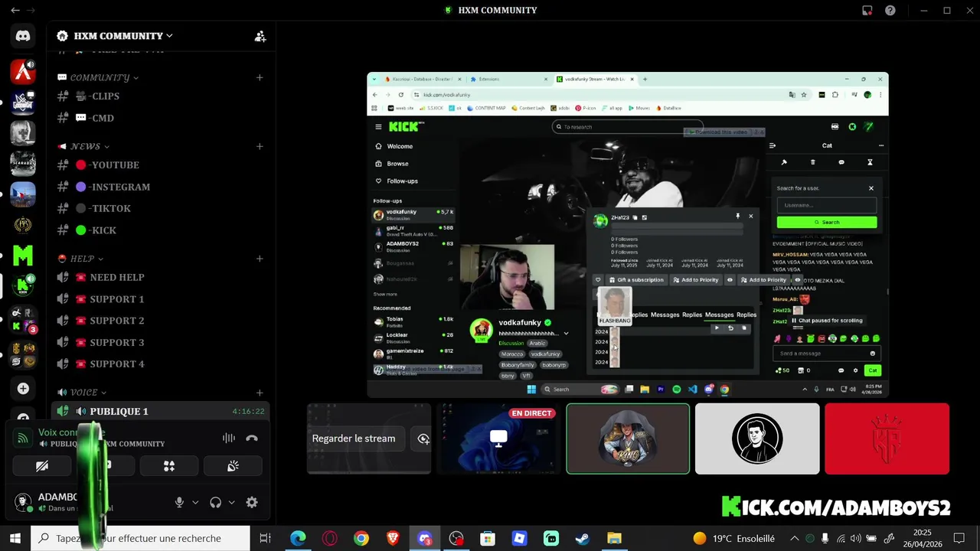Select the green M server icon

(23, 255)
